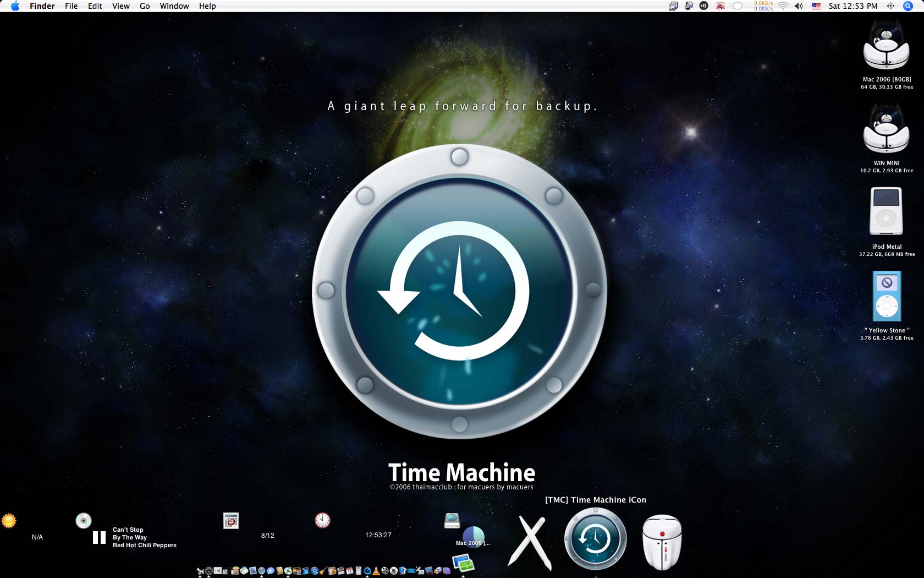Open iTunes from the small dock

[288, 571]
